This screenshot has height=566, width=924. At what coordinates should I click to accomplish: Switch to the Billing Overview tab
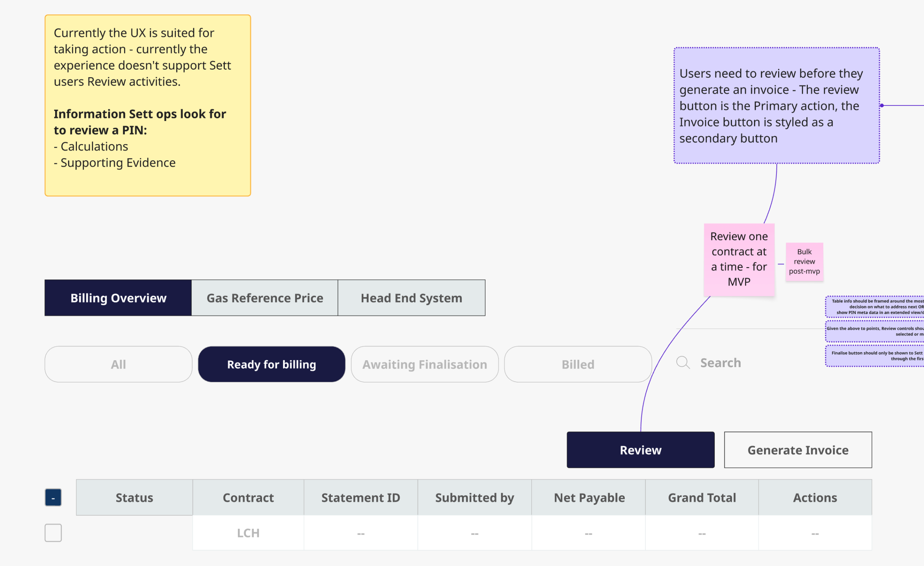coord(118,298)
